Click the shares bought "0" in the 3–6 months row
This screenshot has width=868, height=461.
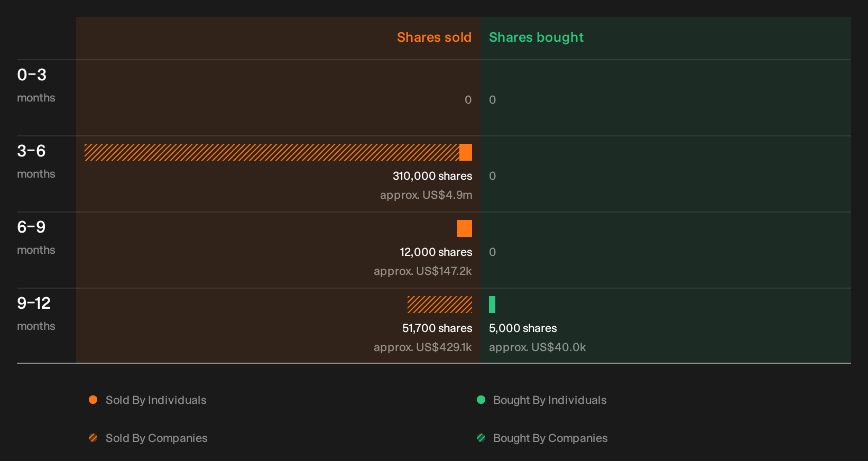click(493, 176)
